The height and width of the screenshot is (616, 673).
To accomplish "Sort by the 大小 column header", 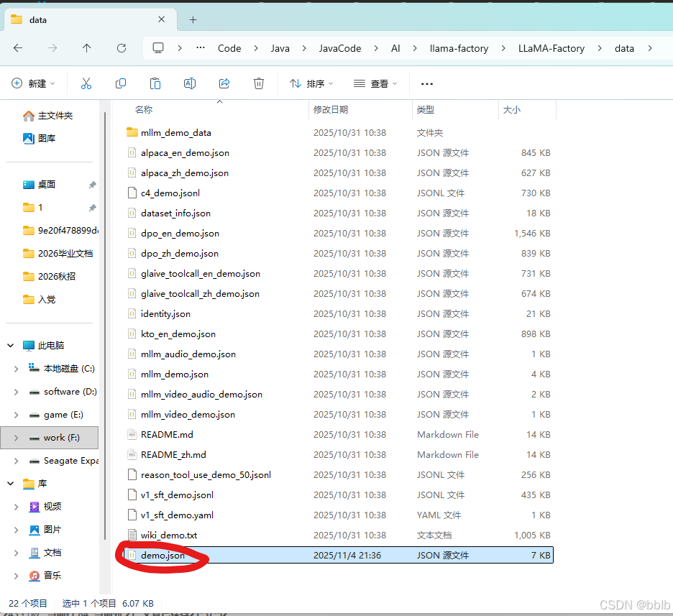I will 511,110.
